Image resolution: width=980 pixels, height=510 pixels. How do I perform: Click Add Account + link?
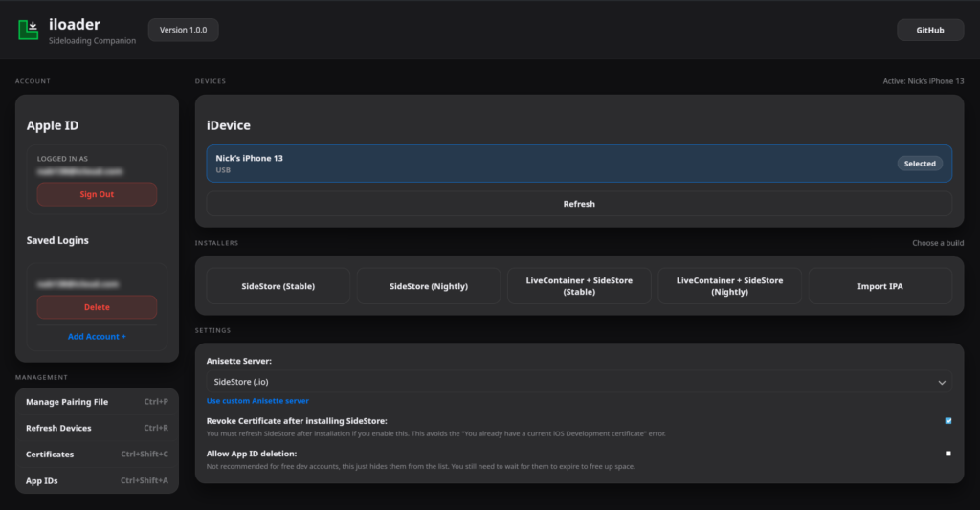click(97, 337)
